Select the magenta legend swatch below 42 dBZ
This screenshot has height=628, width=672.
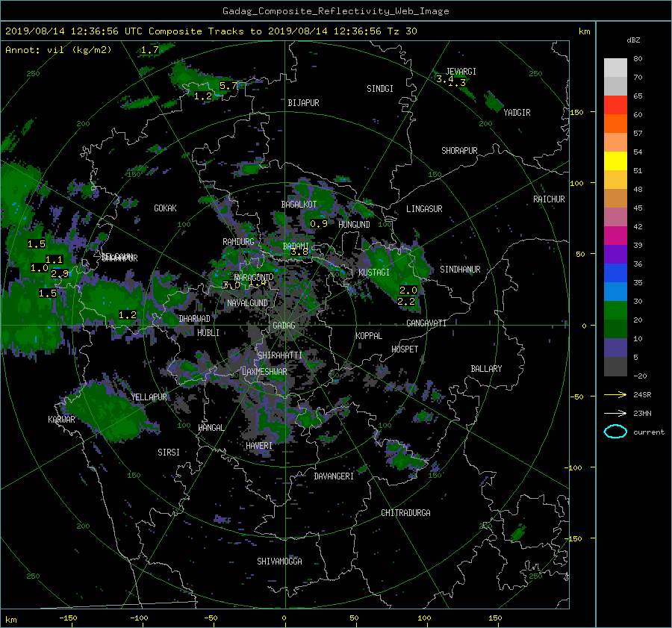(615, 235)
